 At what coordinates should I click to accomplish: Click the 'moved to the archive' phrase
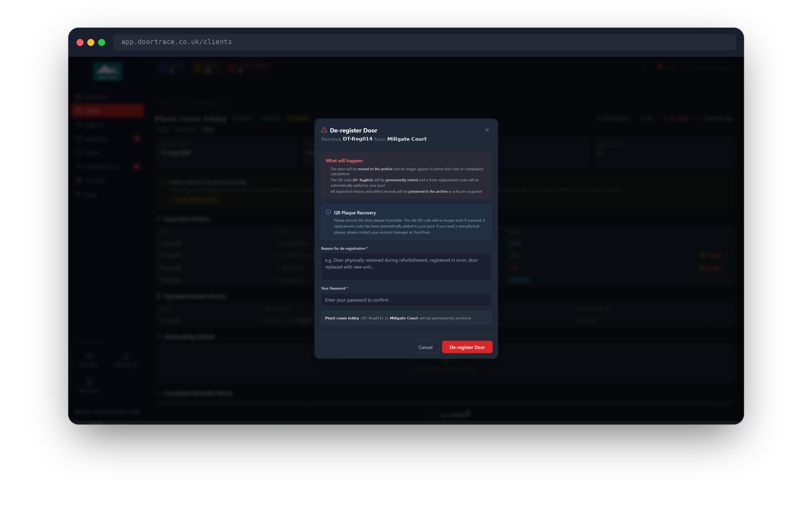click(x=375, y=169)
